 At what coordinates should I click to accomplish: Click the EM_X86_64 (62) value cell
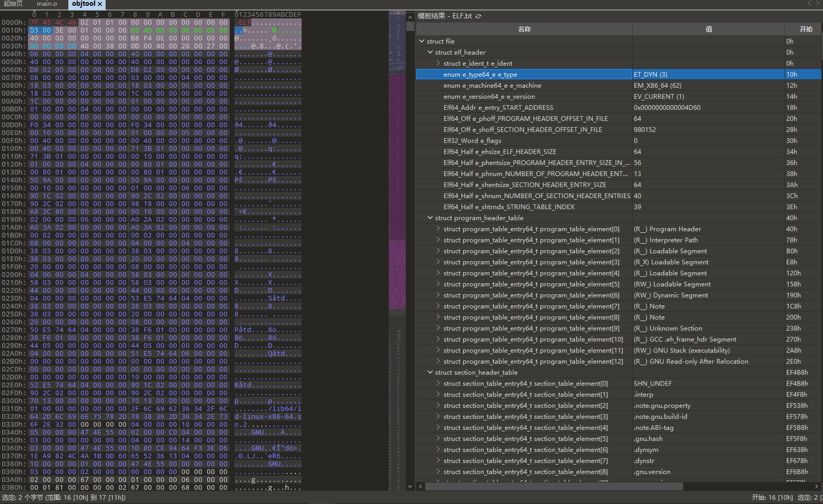pyautogui.click(x=708, y=86)
